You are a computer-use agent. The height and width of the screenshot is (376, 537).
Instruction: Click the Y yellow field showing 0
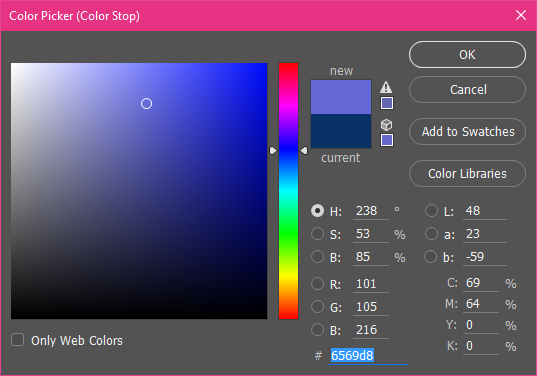coord(481,325)
